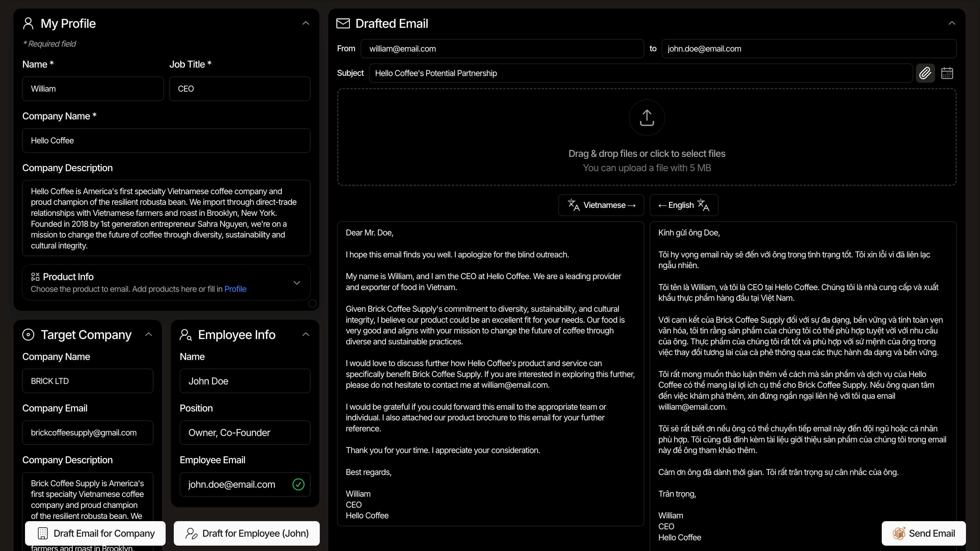
Task: Edit the Job Title field CEO
Action: coord(240,89)
